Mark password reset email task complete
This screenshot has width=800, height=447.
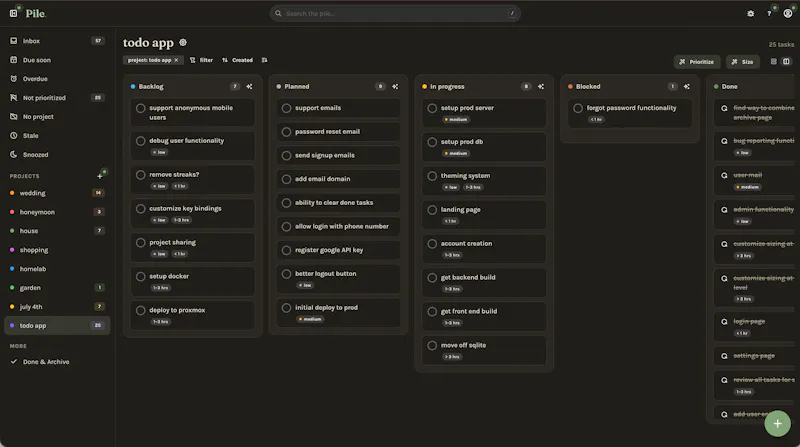(286, 132)
